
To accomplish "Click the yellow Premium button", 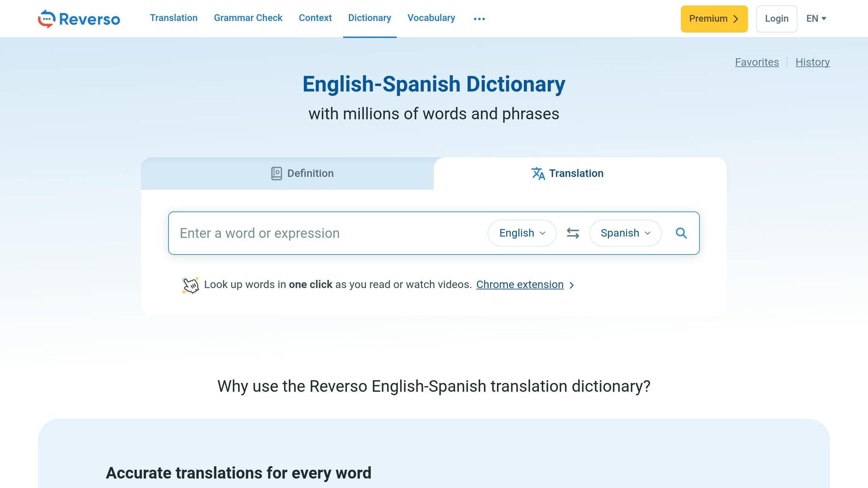I will coord(714,19).
